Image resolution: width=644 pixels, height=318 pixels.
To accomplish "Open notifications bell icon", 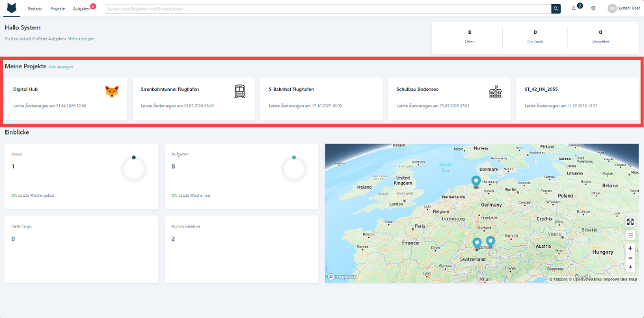I will (574, 8).
